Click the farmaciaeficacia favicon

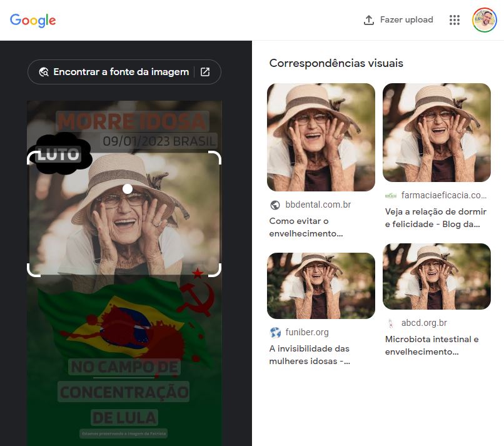(x=391, y=196)
